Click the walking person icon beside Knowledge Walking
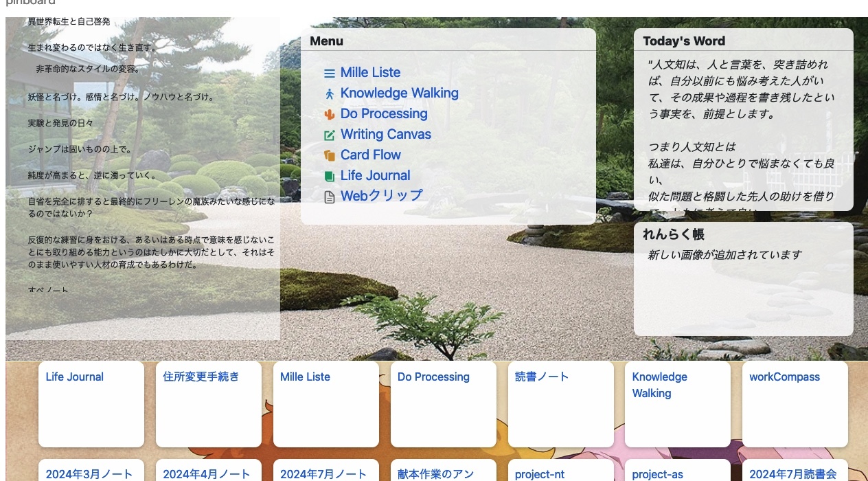The width and height of the screenshot is (868, 481). (x=330, y=94)
